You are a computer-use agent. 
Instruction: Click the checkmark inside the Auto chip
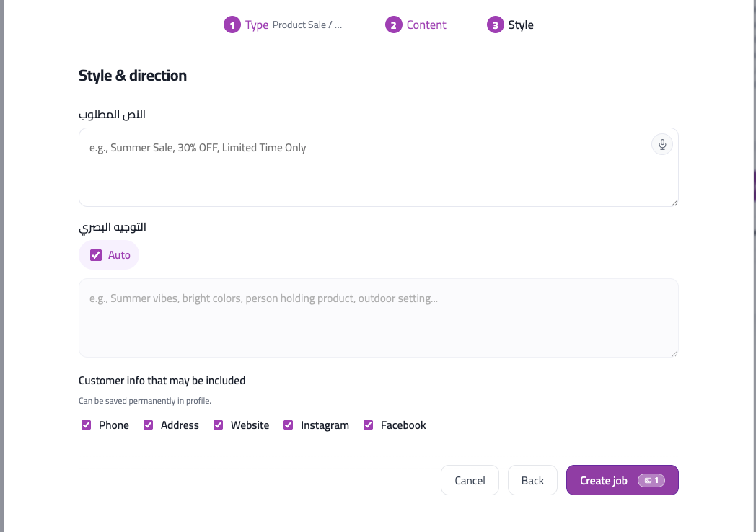pyautogui.click(x=96, y=254)
